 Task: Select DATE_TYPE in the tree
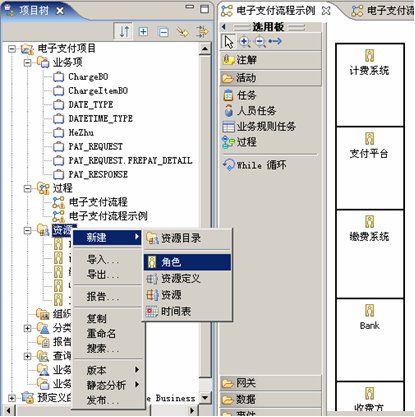click(x=91, y=105)
